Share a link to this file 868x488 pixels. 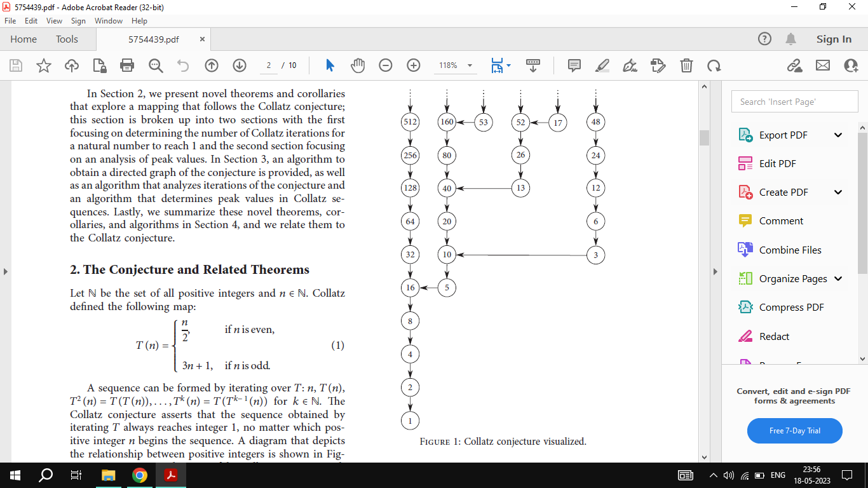click(794, 65)
